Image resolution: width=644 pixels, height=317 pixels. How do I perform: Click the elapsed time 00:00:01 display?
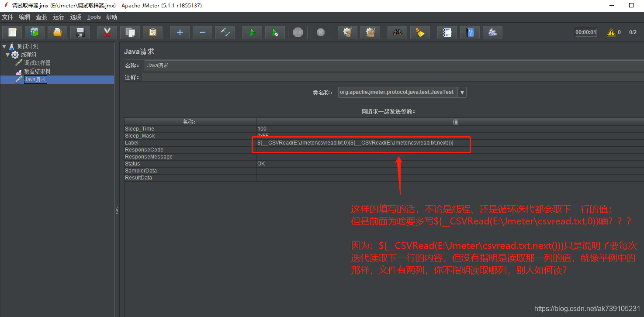point(586,32)
